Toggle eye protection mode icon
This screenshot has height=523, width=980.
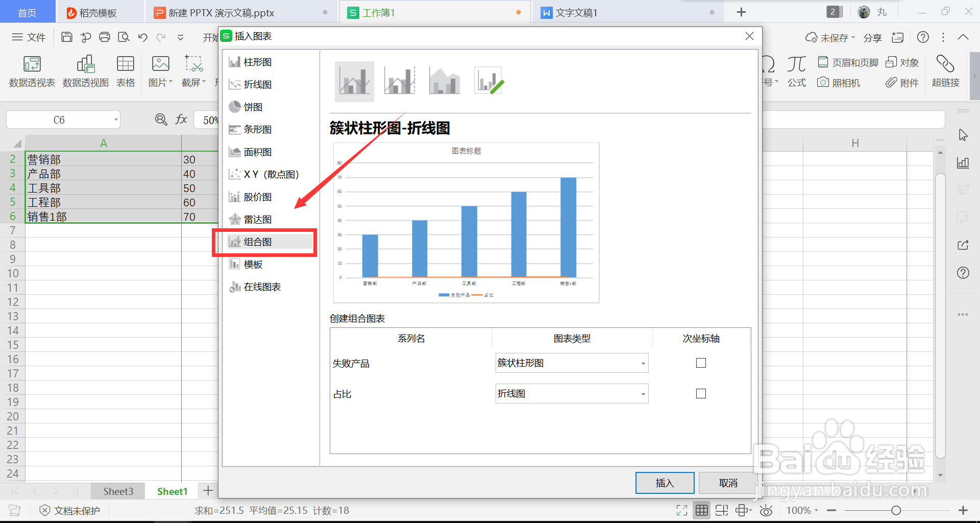click(766, 510)
